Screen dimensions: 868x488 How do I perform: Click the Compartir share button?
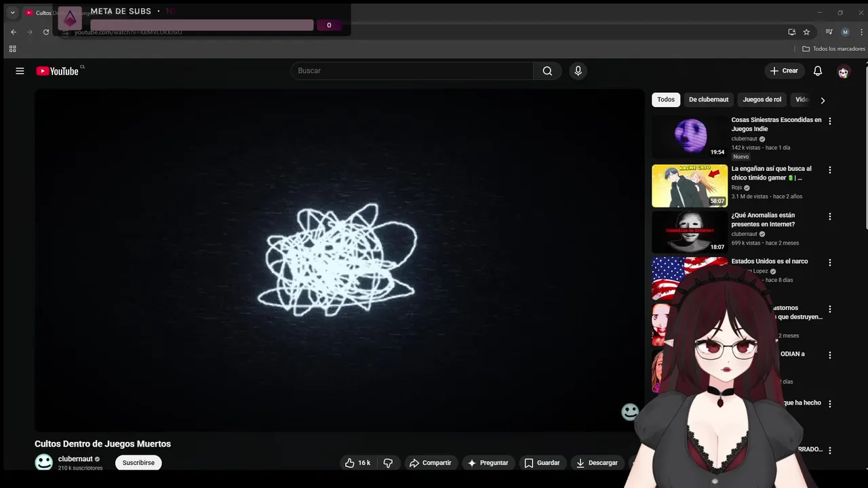[431, 463]
